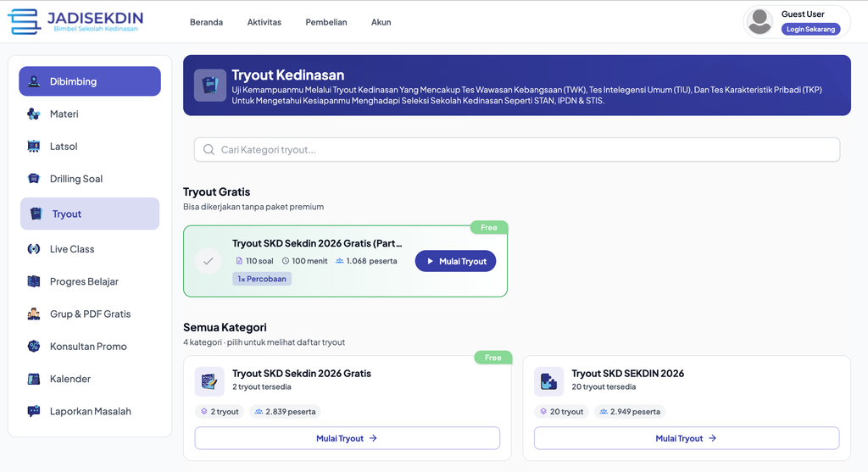This screenshot has width=868, height=472.
Task: Select Tryout label in the sidebar
Action: 66,214
